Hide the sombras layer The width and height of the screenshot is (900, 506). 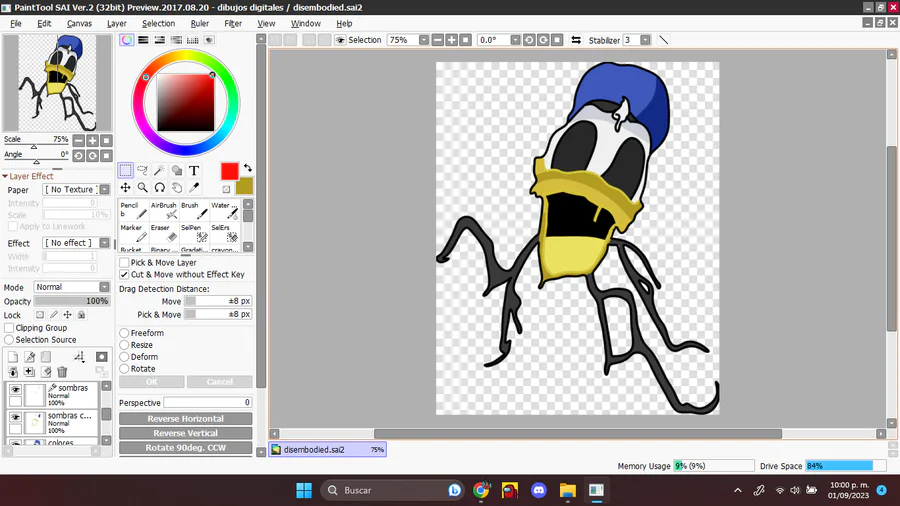click(x=15, y=390)
